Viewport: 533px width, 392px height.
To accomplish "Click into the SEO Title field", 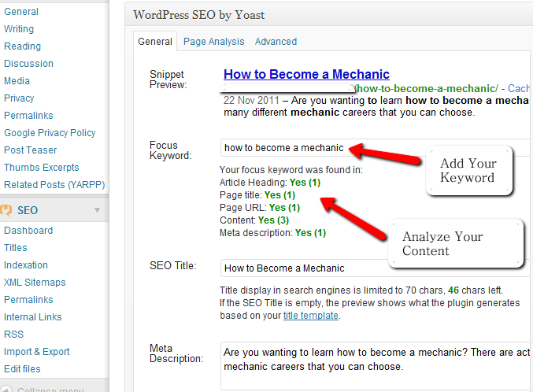I will pos(376,268).
